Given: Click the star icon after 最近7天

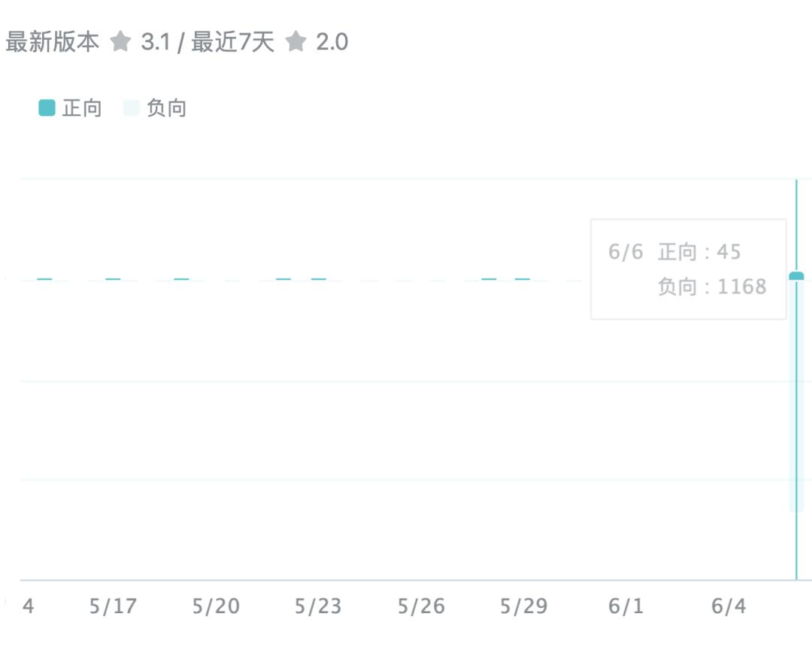Looking at the screenshot, I should pyautogui.click(x=296, y=41).
